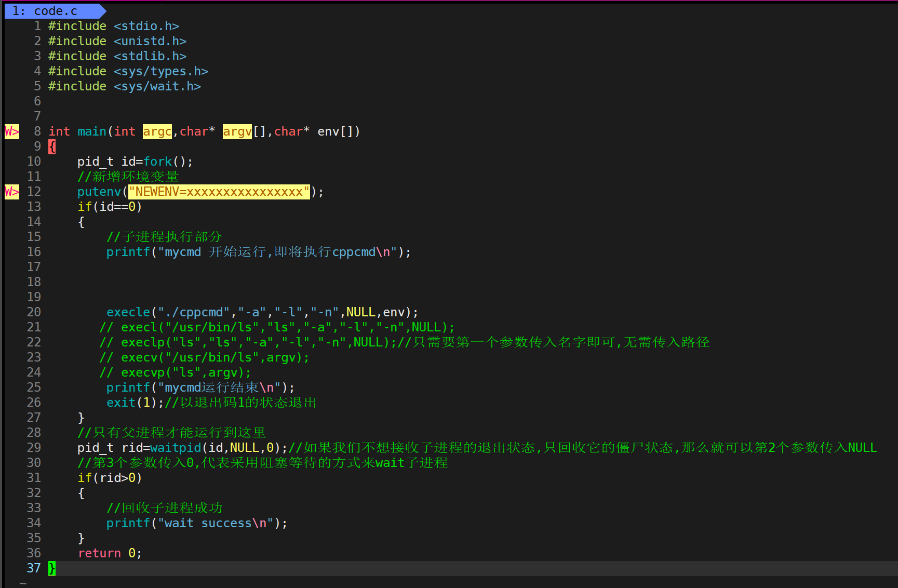Viewport: 898px width, 588px height.
Task: Click the comment //新增环境变量
Action: [x=128, y=177]
